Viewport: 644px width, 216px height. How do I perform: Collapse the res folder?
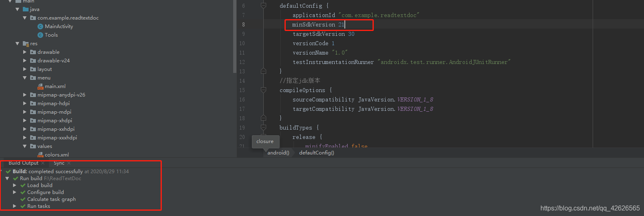(17, 44)
